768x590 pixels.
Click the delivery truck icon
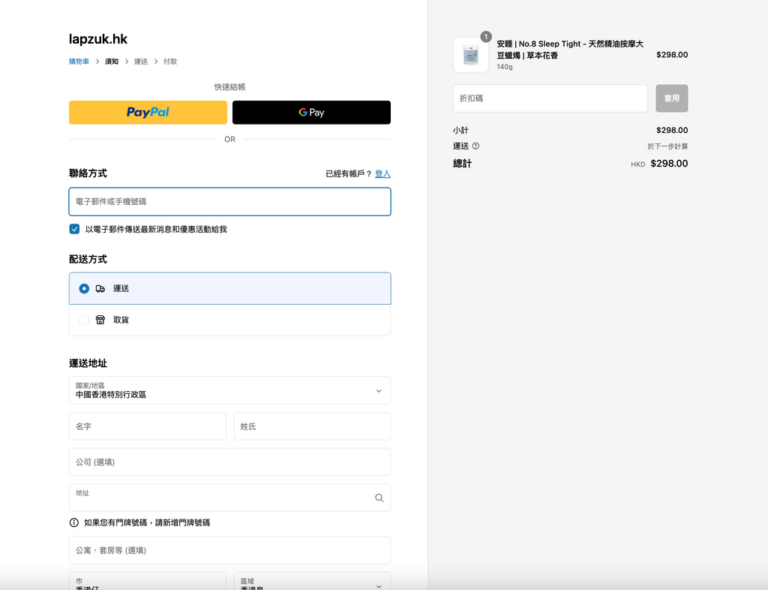(100, 288)
